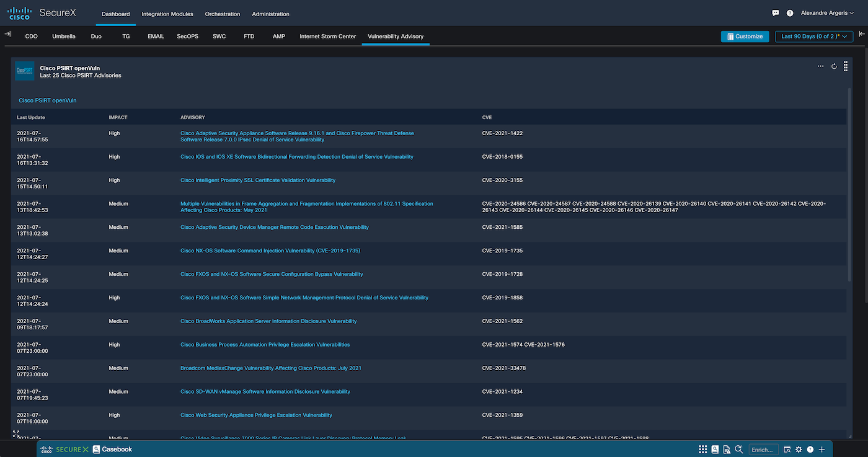Screen dimensions: 868x457
Task: Switch to the AMP dashboard tab
Action: click(x=279, y=37)
